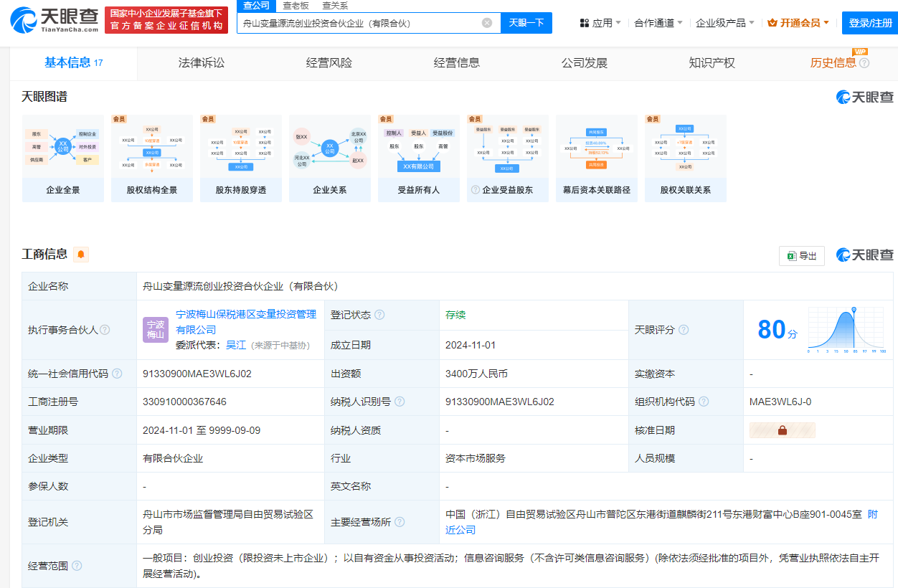Select the 查老板 search tab

(x=296, y=6)
